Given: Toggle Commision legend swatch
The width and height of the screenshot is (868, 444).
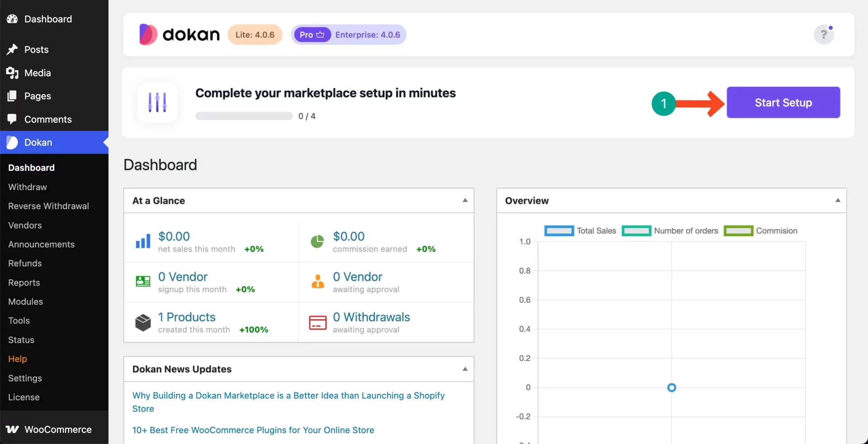Looking at the screenshot, I should [739, 231].
